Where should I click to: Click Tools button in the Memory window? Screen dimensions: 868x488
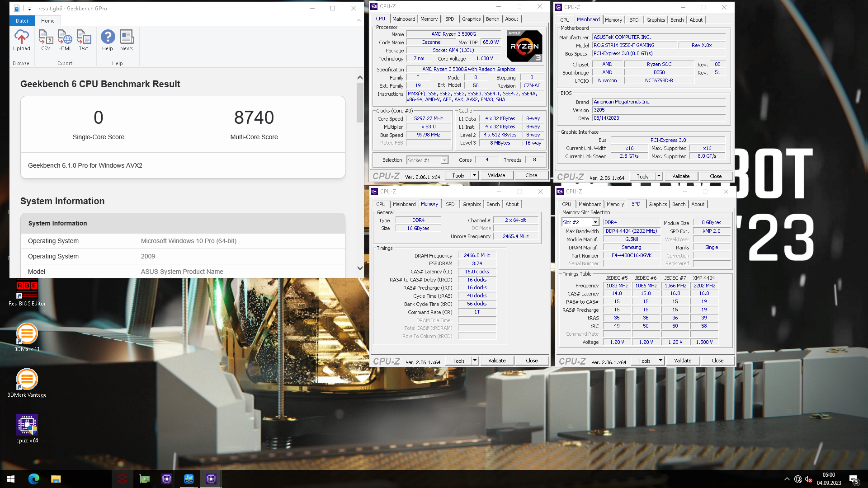pyautogui.click(x=458, y=361)
